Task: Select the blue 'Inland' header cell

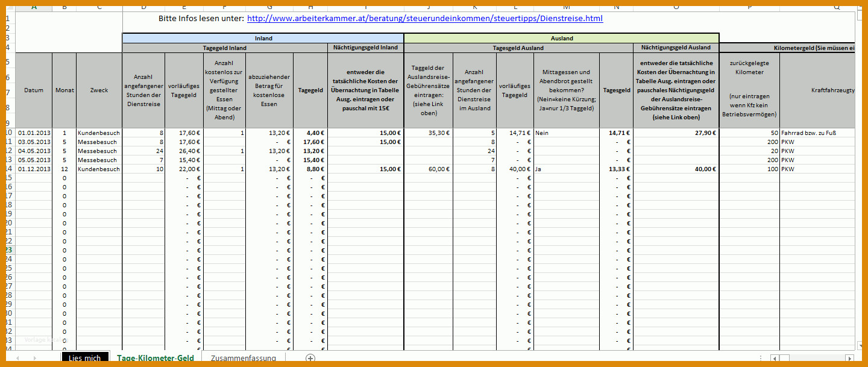Action: pos(263,38)
